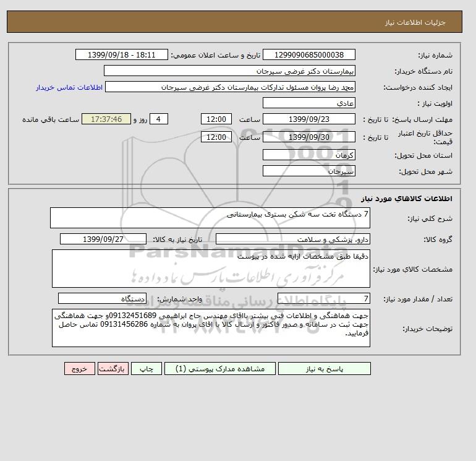Click remaining time countdown 17:37:46

tap(106, 119)
